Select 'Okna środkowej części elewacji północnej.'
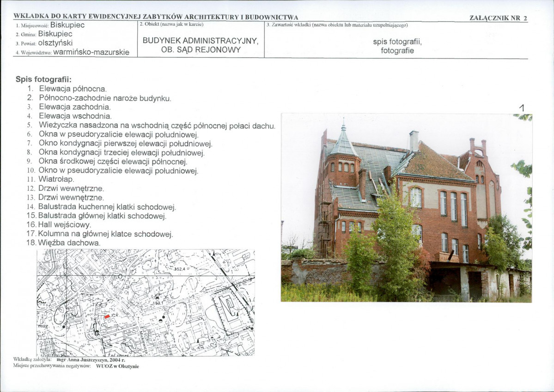Screen dimensions: 554x392 click(113, 162)
